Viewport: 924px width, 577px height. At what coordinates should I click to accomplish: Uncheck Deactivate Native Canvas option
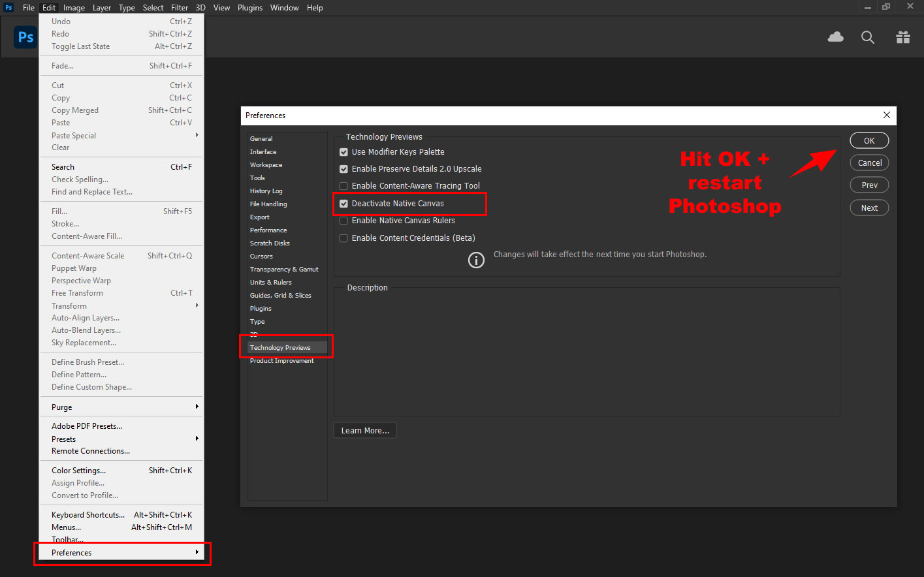[x=343, y=204]
